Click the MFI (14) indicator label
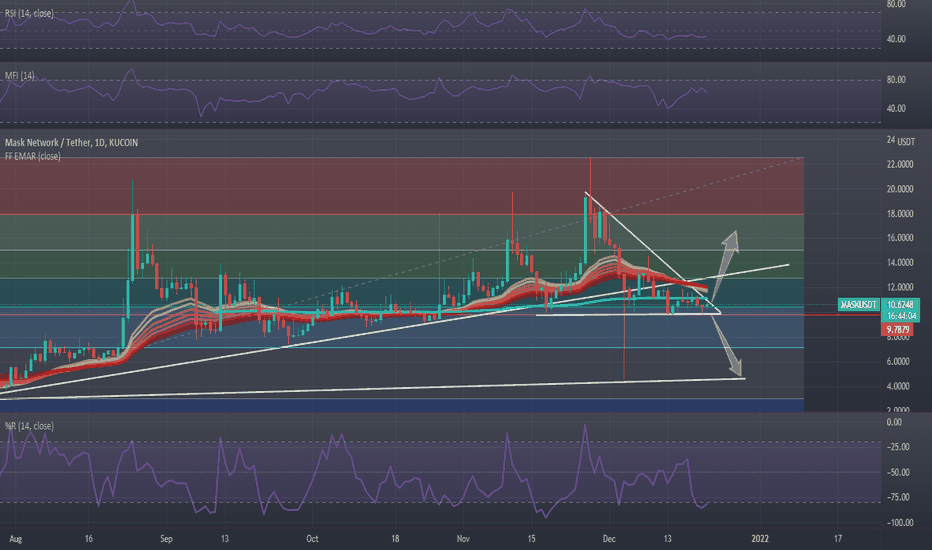932x550 pixels. coord(20,76)
